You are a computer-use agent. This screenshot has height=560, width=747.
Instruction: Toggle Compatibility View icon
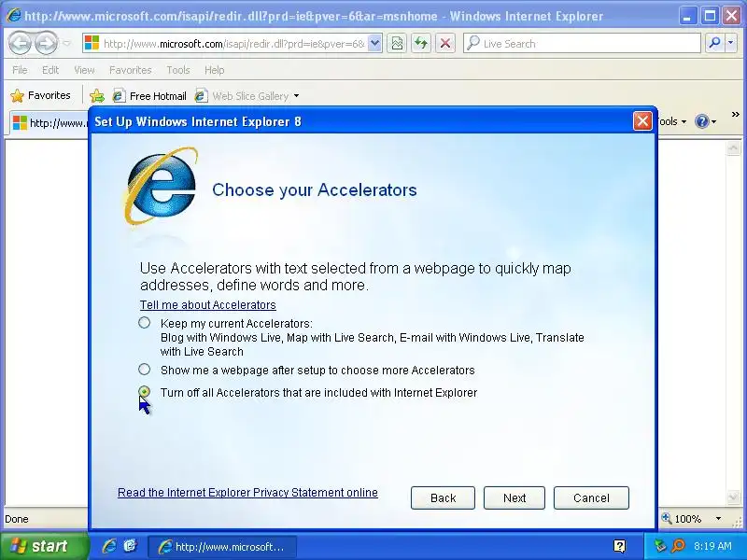pyautogui.click(x=397, y=43)
